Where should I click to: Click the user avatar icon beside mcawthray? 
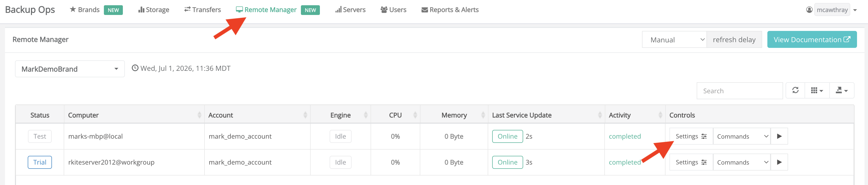coord(809,10)
